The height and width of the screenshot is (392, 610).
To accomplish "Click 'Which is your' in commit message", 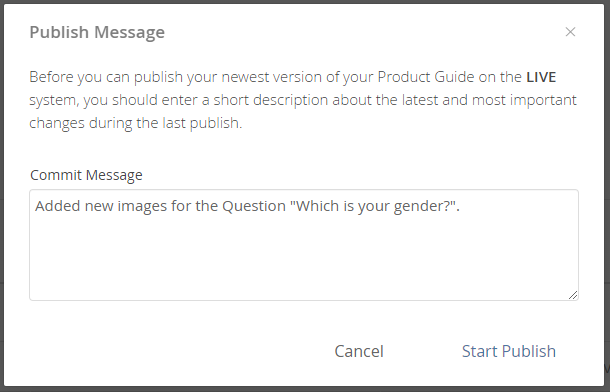I will coord(343,206).
